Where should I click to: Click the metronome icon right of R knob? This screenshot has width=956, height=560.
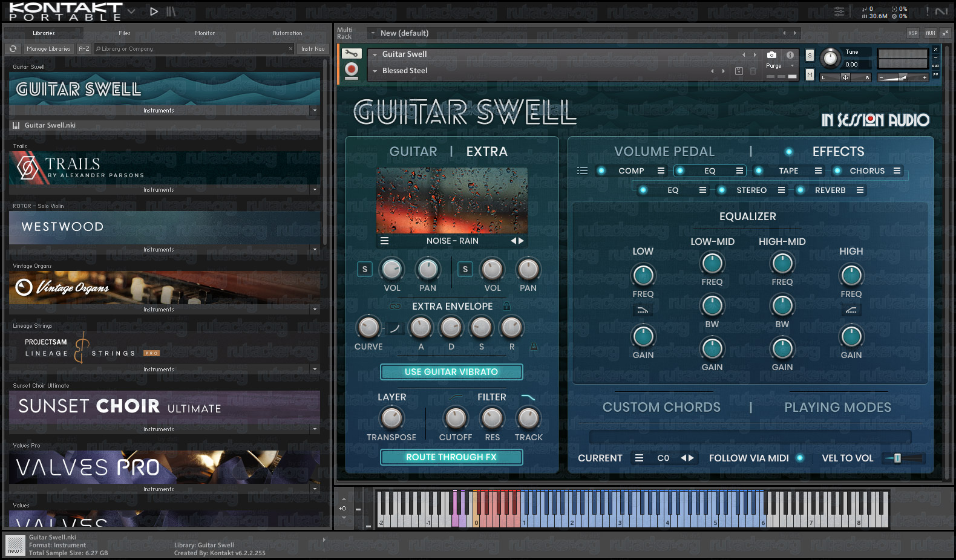pos(534,347)
